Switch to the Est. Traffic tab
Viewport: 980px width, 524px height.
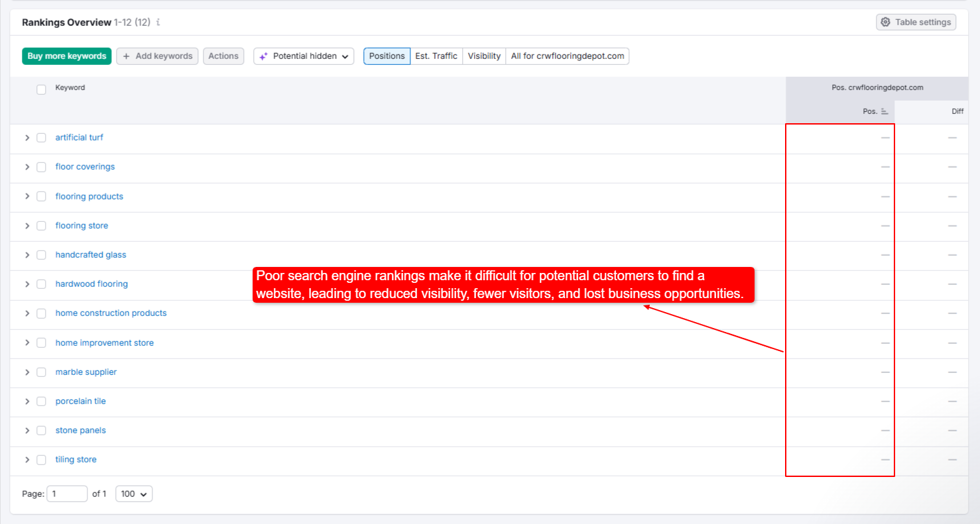tap(436, 56)
